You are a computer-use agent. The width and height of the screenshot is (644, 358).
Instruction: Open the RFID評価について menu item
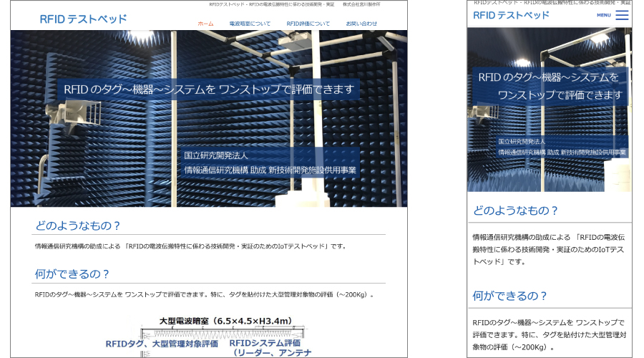click(x=308, y=24)
